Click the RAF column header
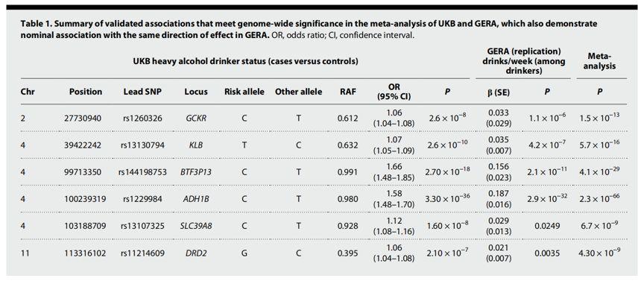The width and height of the screenshot is (644, 281). coord(347,92)
